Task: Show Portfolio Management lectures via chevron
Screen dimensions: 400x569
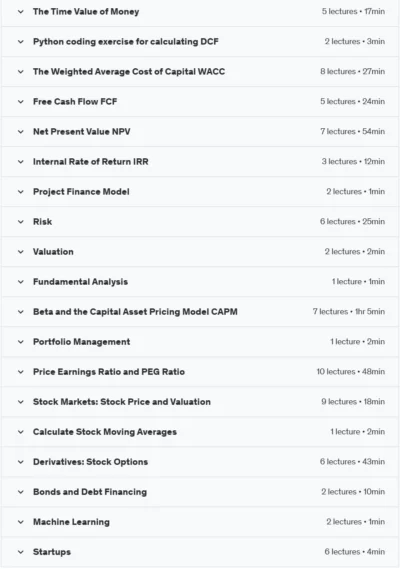Action: click(x=21, y=342)
